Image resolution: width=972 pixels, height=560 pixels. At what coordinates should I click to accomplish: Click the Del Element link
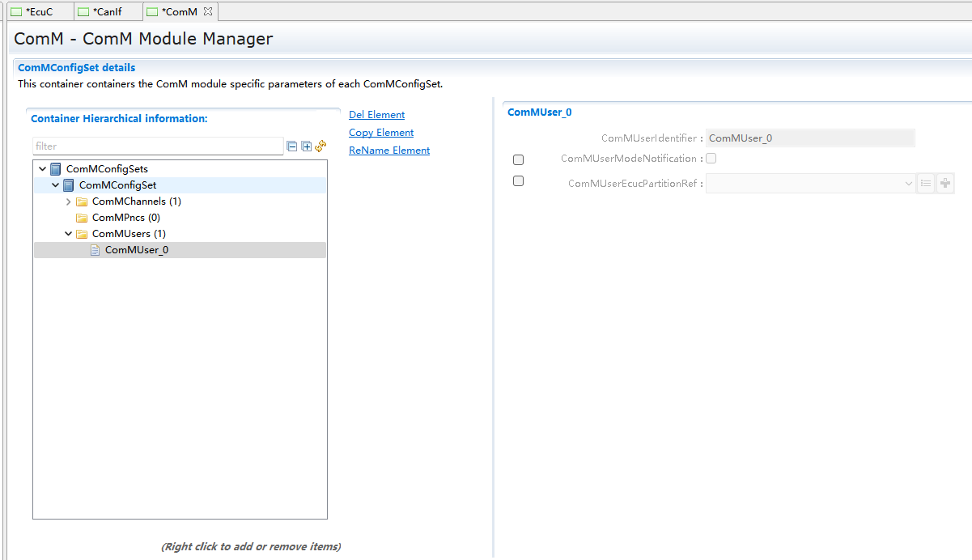click(376, 115)
